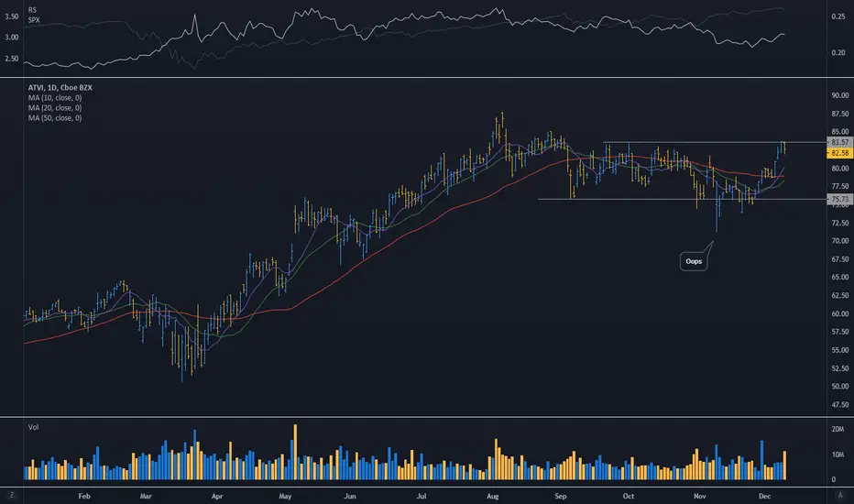Click the 20M mark on the volume scale

(838, 430)
